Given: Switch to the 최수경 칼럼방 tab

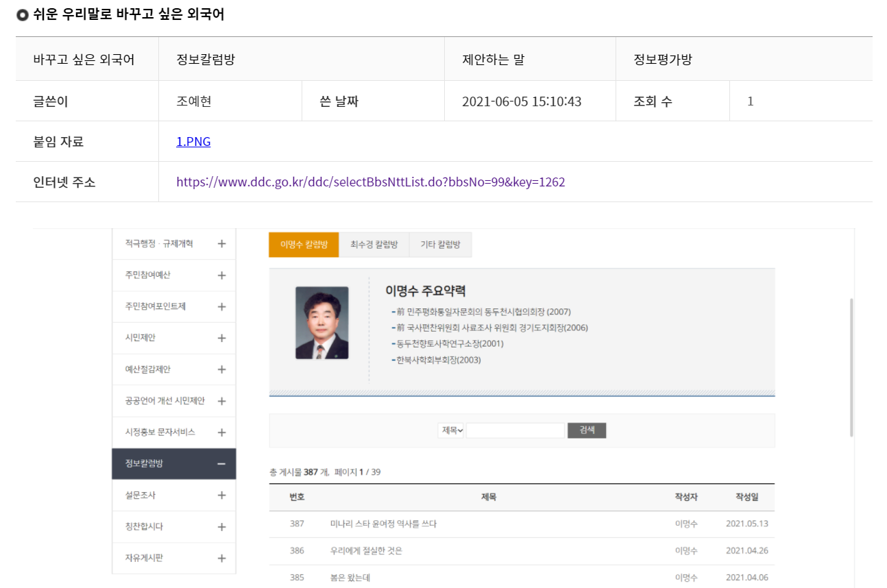Looking at the screenshot, I should 374,245.
